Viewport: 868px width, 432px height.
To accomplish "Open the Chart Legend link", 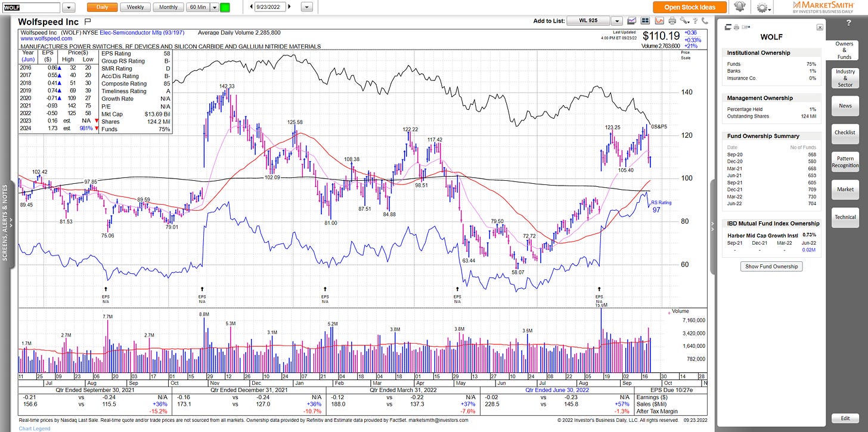I will [x=35, y=428].
